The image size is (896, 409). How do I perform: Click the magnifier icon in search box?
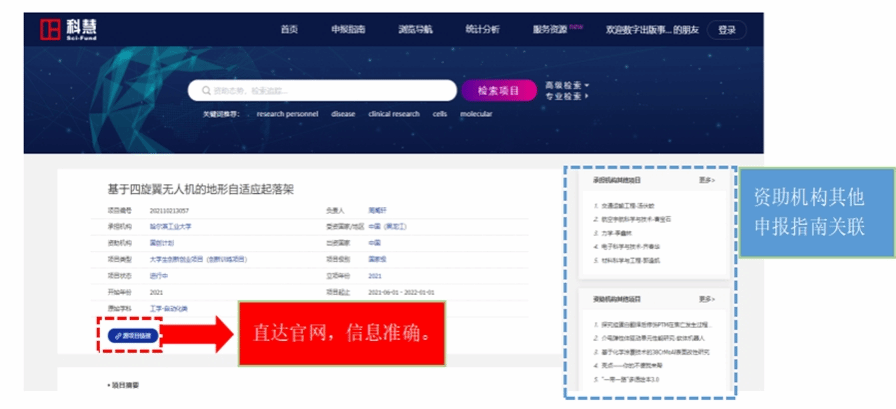pos(205,91)
